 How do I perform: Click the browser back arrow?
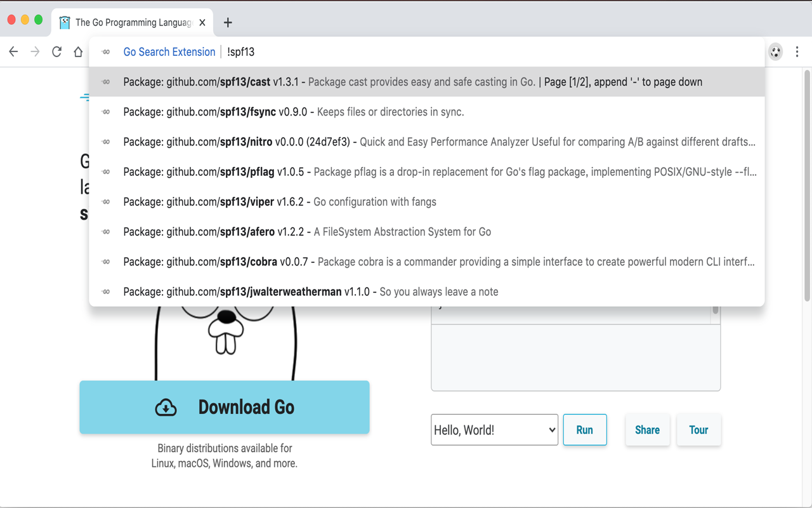point(13,52)
